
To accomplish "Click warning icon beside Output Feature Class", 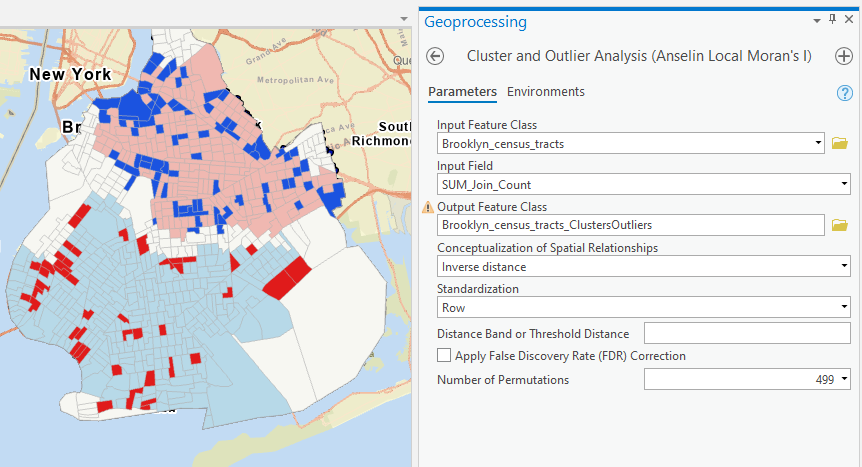I will click(428, 207).
